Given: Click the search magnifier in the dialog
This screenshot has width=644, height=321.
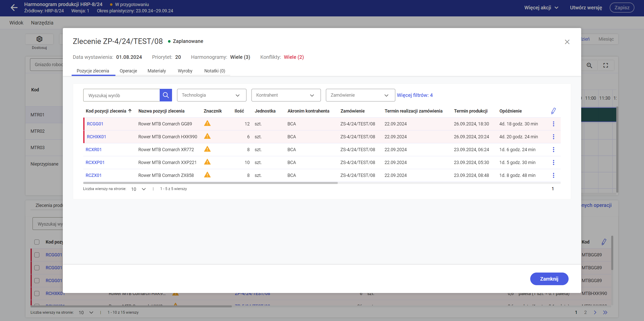Looking at the screenshot, I should point(166,95).
